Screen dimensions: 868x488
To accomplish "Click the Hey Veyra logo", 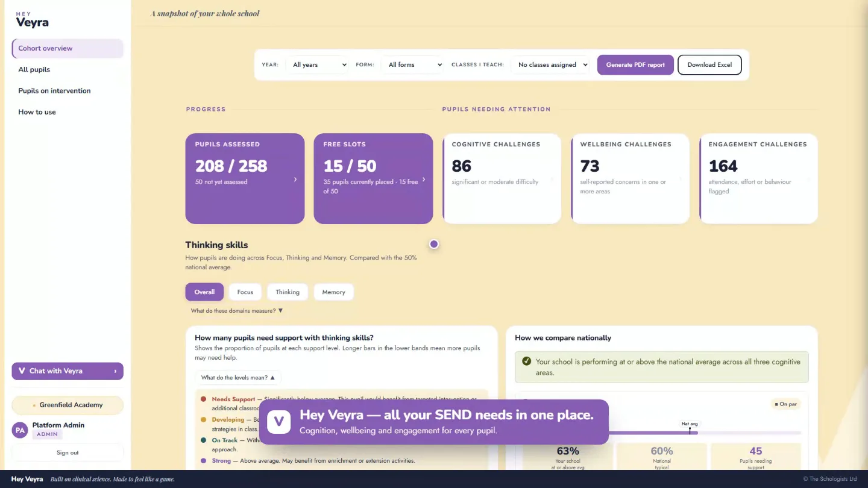I will pyautogui.click(x=32, y=20).
